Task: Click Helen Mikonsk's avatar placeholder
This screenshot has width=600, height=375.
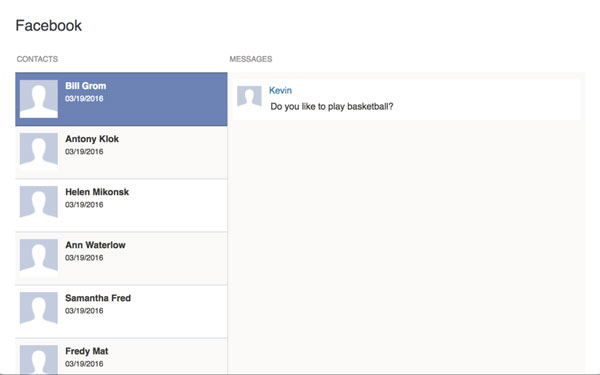Action: click(39, 205)
